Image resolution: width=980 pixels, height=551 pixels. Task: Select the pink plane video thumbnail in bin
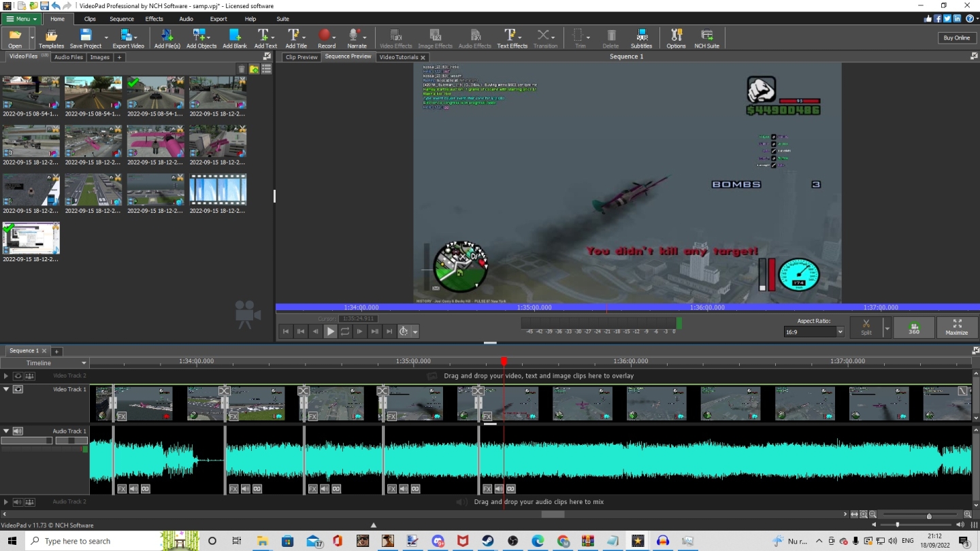coord(155,141)
